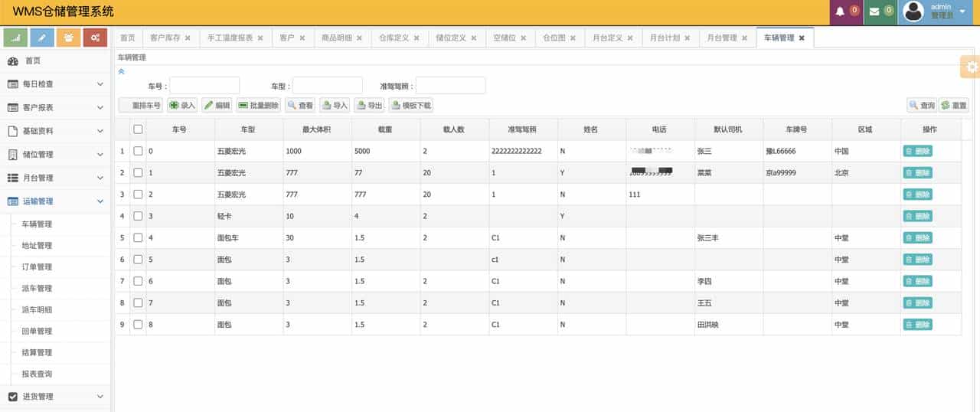Screen dimensions: 980x412
Task: Switch to the 客户库存 tab
Action: 165,38
